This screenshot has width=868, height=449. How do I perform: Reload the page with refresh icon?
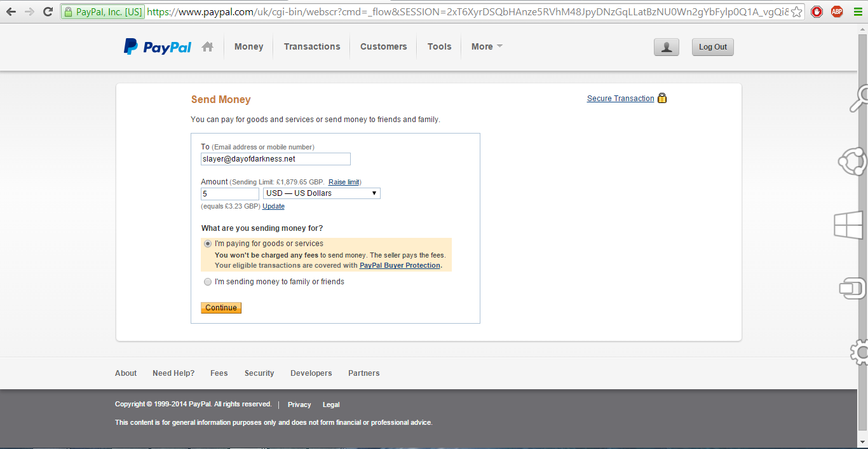click(48, 11)
